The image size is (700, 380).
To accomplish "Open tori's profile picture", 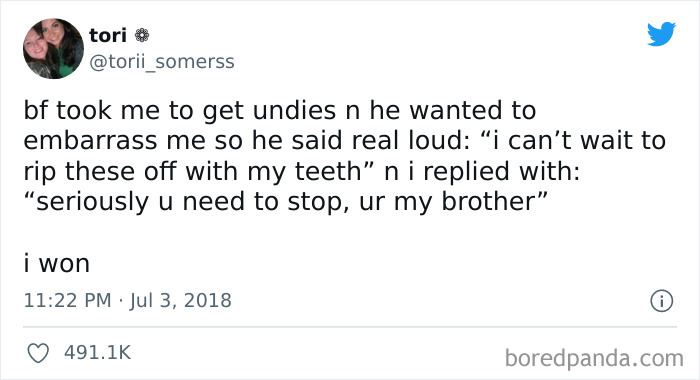I will click(53, 49).
